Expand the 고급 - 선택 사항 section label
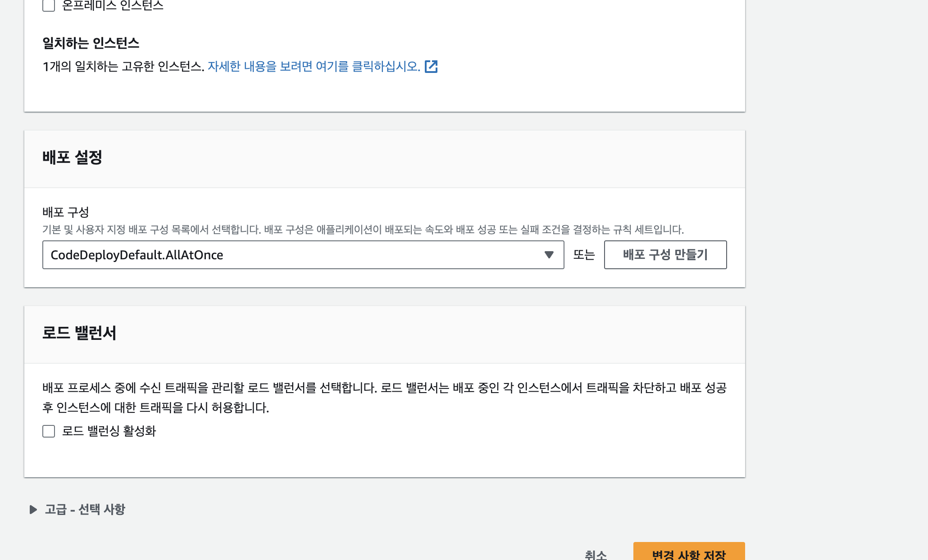Image resolution: width=928 pixels, height=560 pixels. 85,510
